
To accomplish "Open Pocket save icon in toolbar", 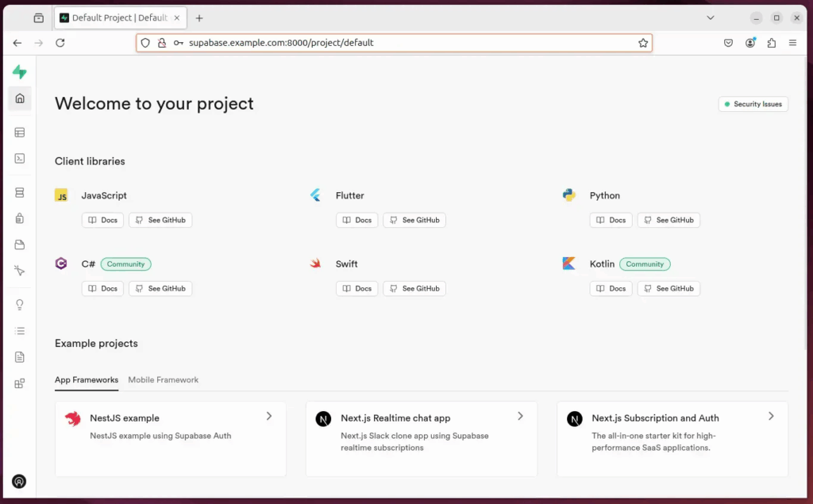I will [729, 43].
